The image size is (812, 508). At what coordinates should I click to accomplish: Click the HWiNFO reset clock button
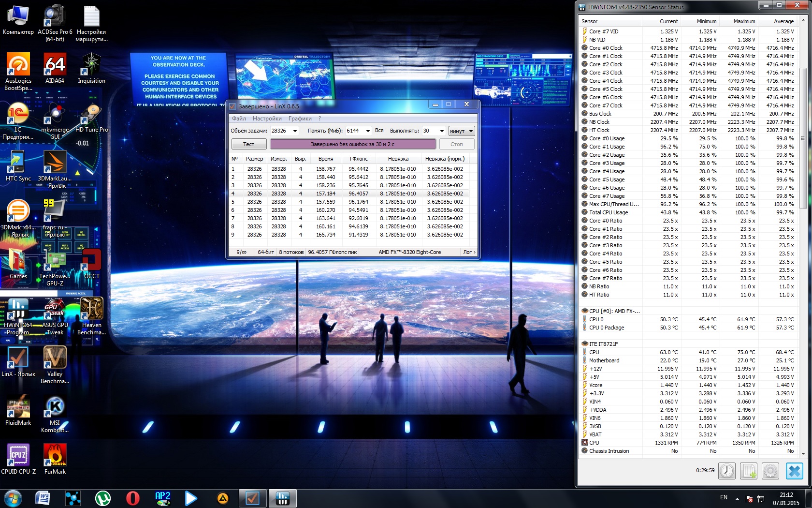(726, 471)
